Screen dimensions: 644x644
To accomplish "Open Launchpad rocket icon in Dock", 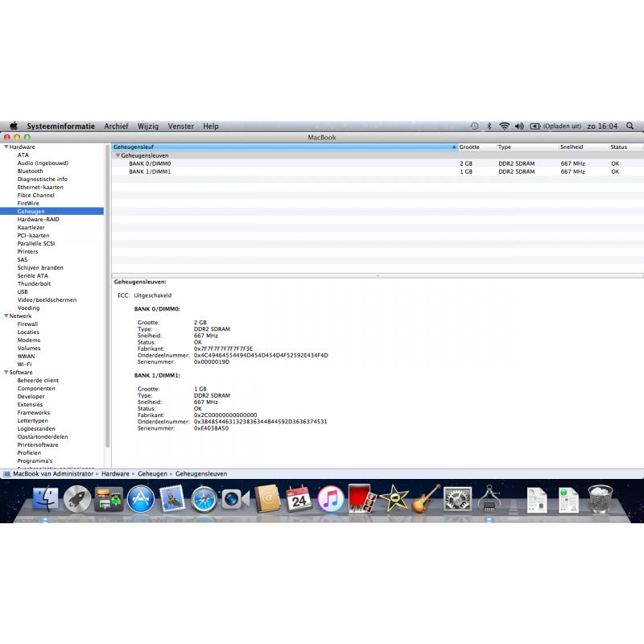I will pos(77,498).
